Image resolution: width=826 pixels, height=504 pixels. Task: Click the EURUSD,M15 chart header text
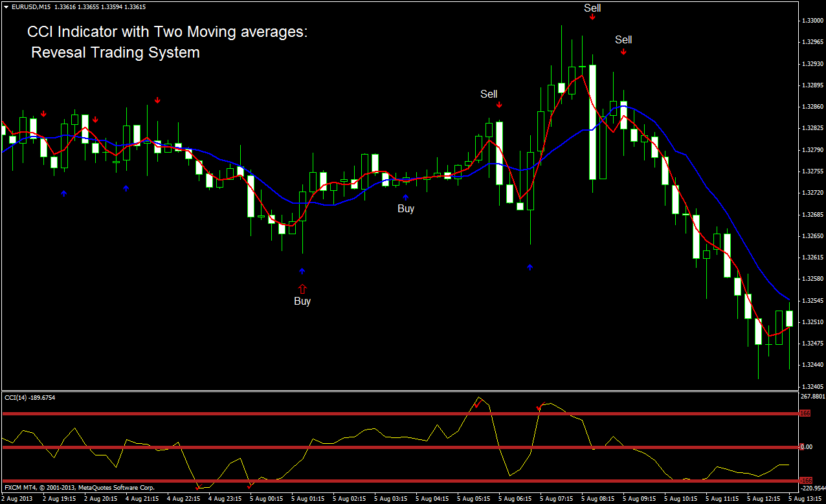click(30, 7)
